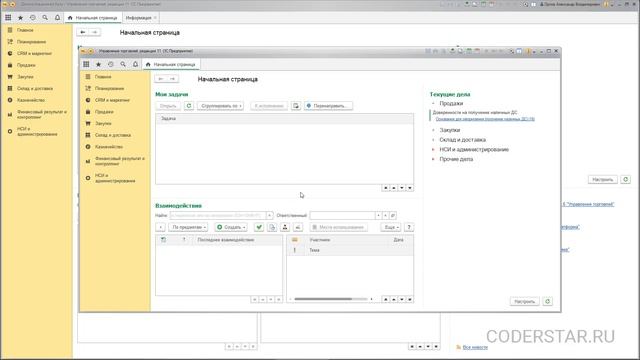The image size is (640, 360).
Task: Click the person icon in Взаимодействия toolbar
Action: pyautogui.click(x=285, y=227)
